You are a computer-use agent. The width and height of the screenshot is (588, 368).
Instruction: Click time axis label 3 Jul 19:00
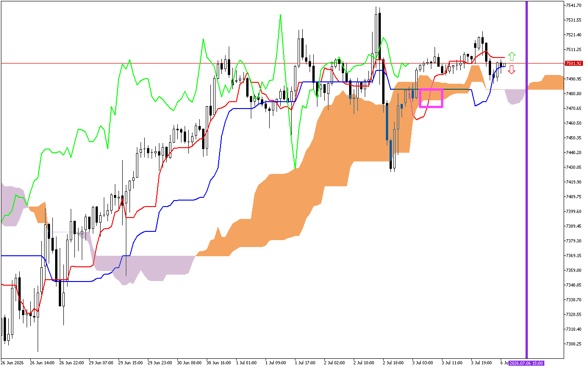[482, 362]
